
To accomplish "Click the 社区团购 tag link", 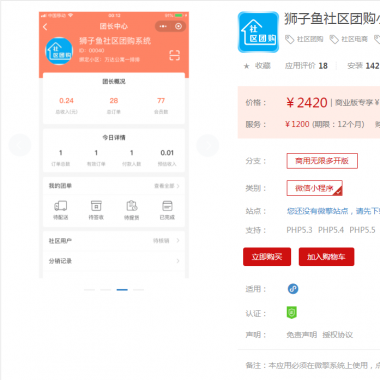I will click(310, 39).
